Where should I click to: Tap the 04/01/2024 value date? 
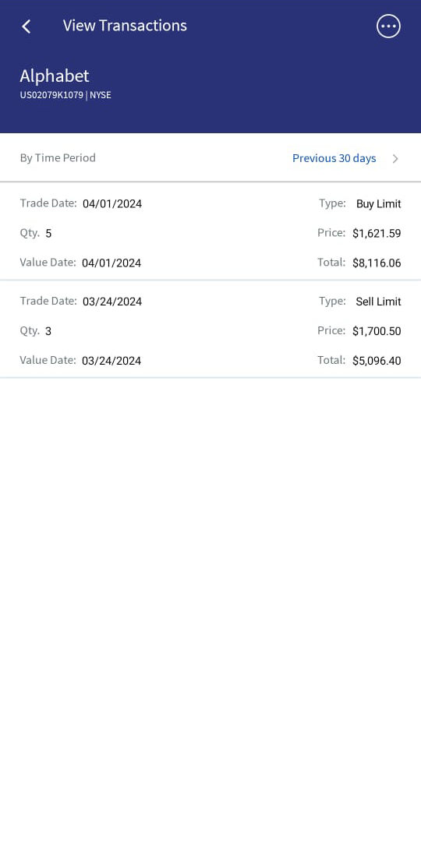[111, 263]
